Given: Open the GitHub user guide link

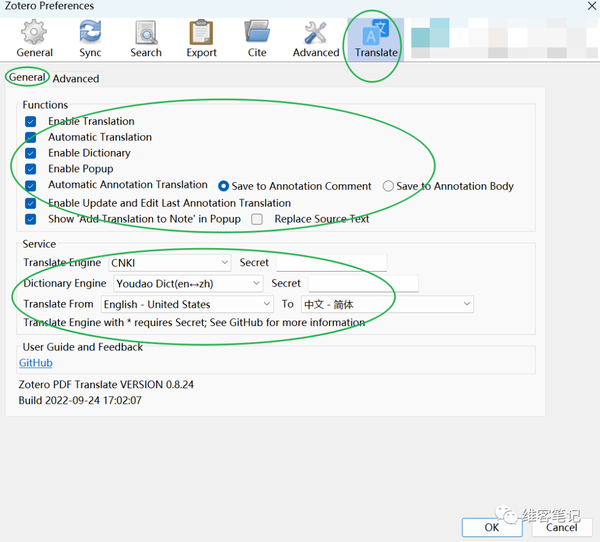Looking at the screenshot, I should click(x=36, y=363).
